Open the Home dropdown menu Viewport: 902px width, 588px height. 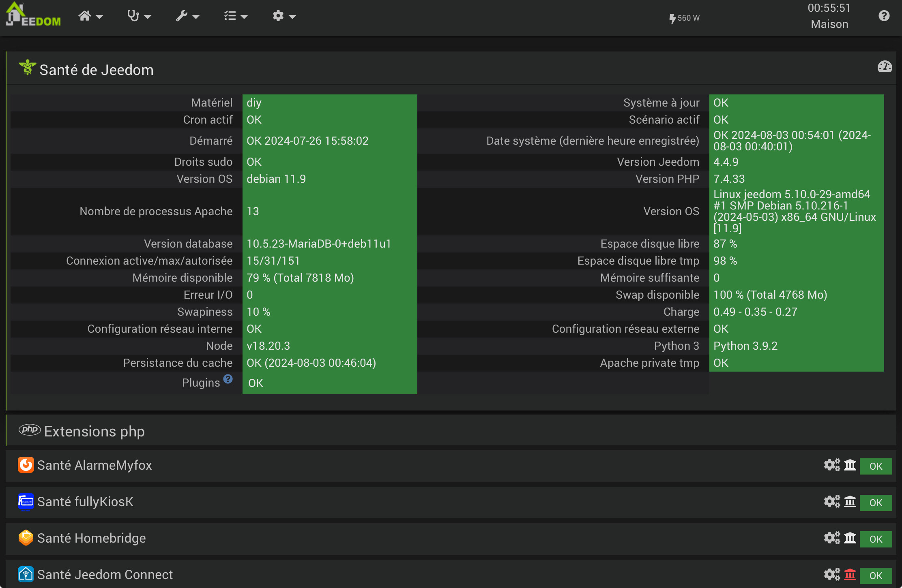[90, 16]
